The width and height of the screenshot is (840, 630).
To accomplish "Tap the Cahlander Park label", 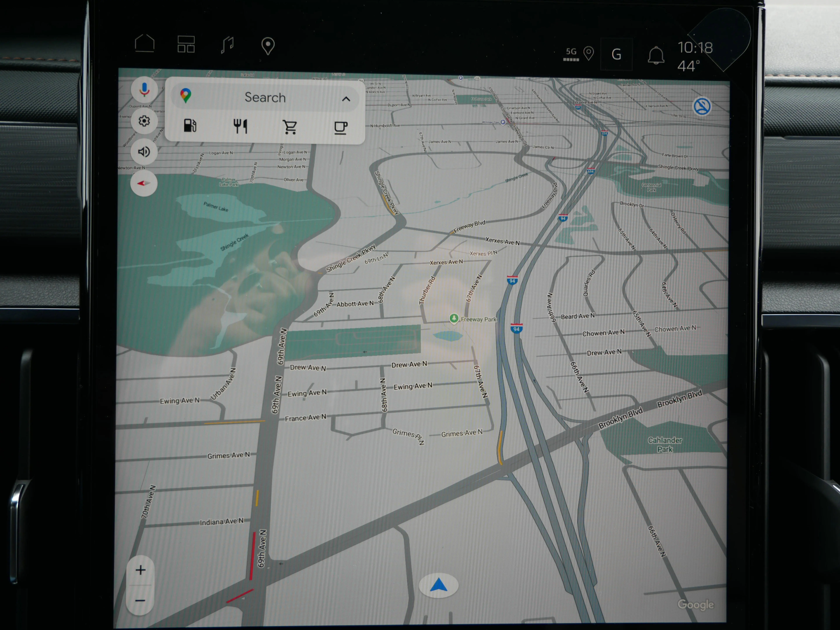I will pos(665,445).
